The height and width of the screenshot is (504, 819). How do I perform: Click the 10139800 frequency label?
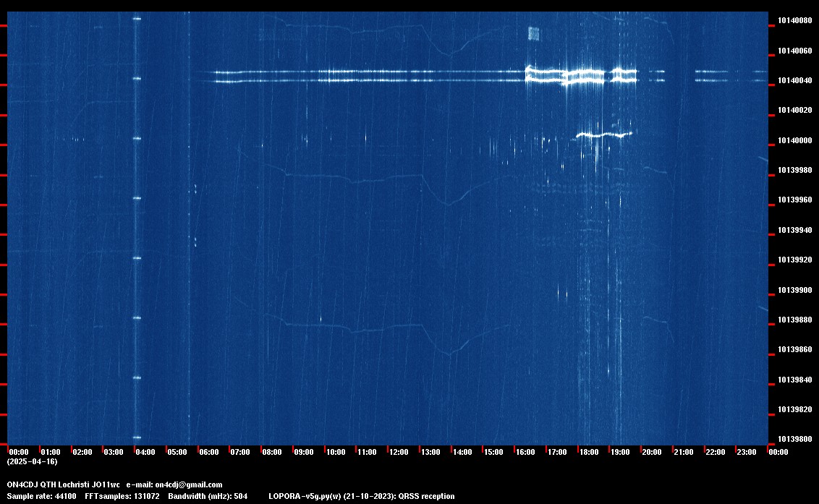[794, 439]
